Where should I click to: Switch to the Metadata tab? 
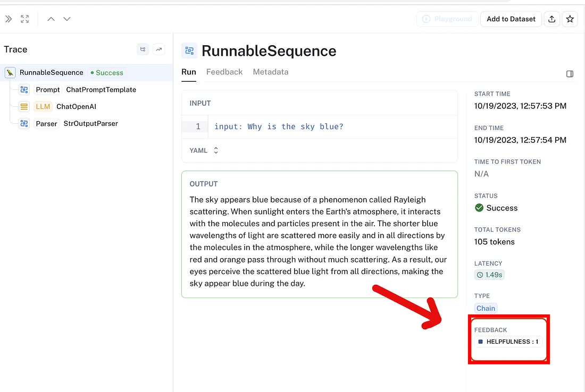coord(271,72)
